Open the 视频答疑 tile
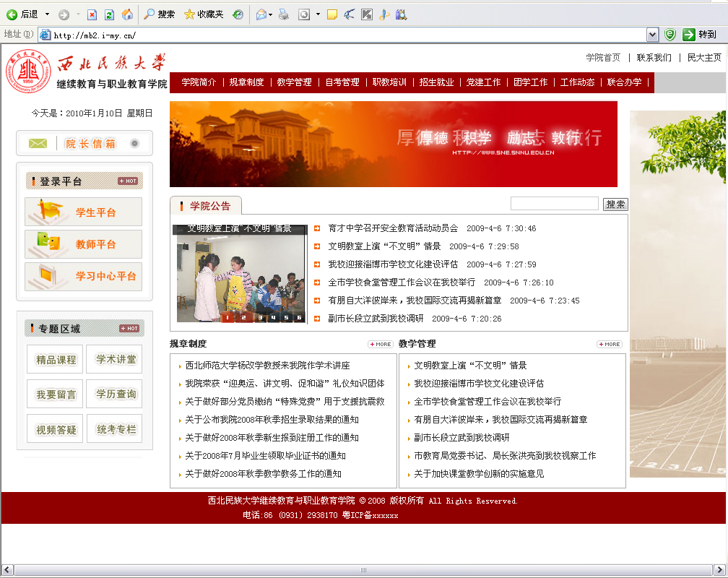The width and height of the screenshot is (728, 578). click(x=55, y=429)
